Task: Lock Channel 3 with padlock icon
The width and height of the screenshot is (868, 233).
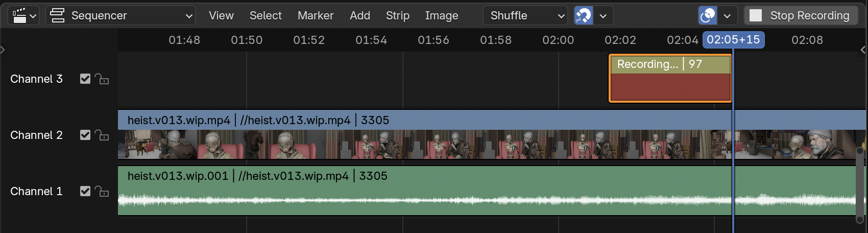Action: (102, 79)
